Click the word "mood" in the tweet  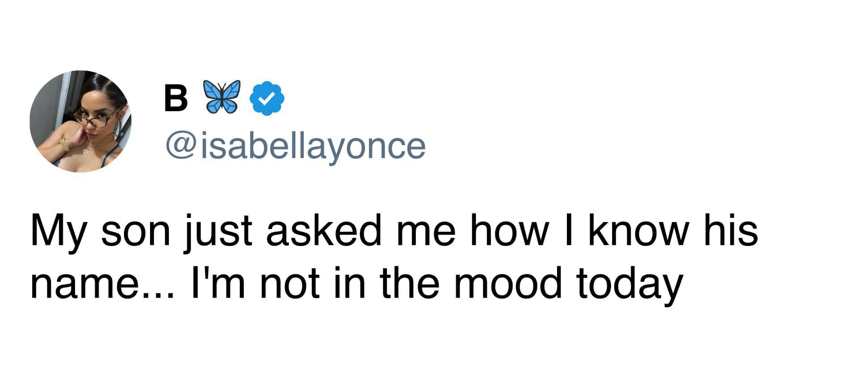[x=508, y=284]
